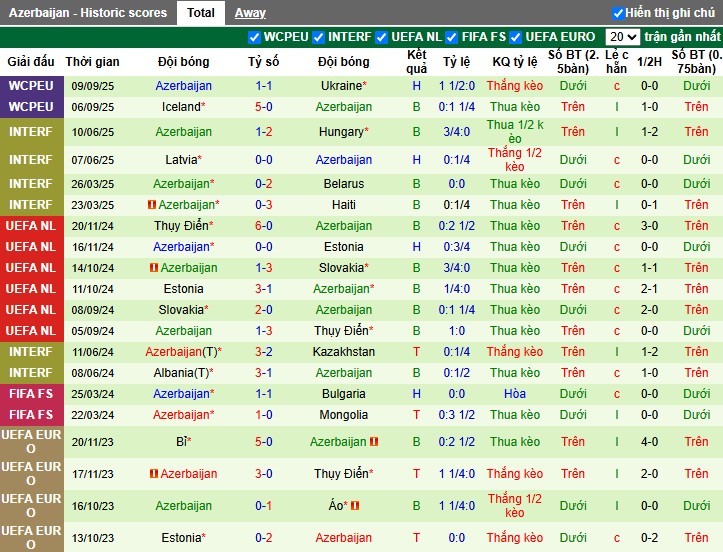Toggle the Hiển thị ghi chú checkbox
Screen dimensions: 723x552
(618, 13)
